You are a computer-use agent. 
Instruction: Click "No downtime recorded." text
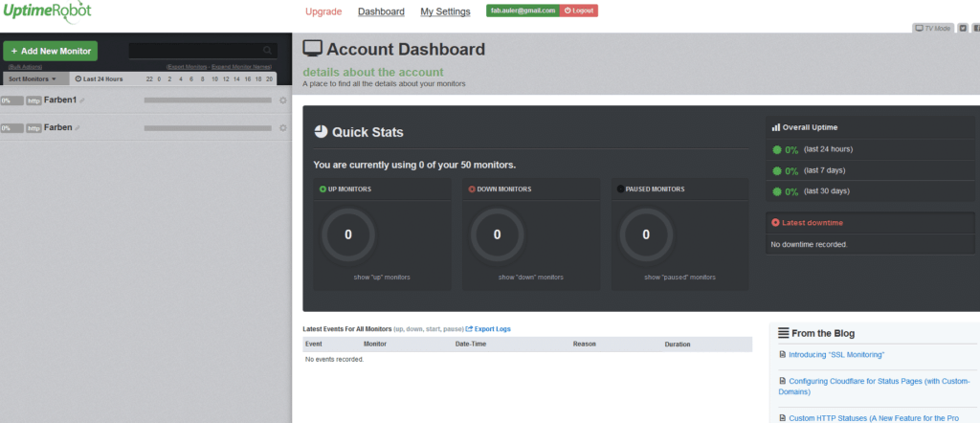[x=809, y=244]
